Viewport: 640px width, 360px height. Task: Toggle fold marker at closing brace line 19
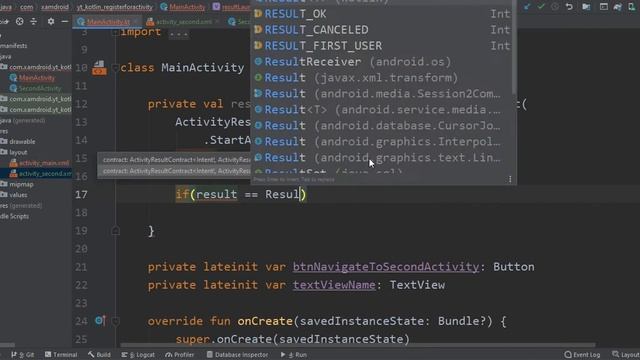tap(116, 231)
